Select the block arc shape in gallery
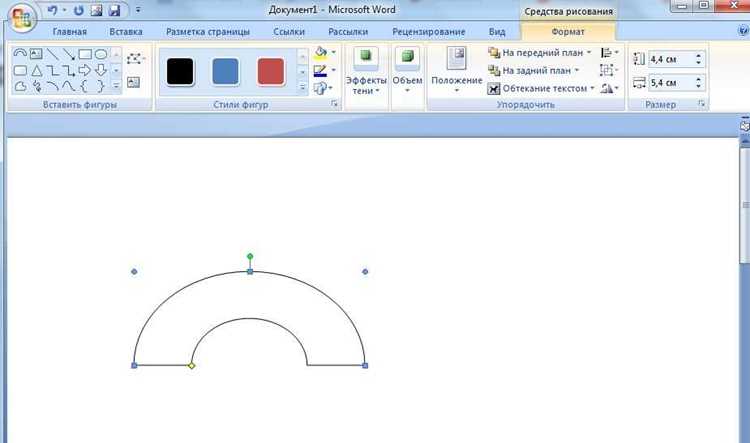 pos(20,54)
